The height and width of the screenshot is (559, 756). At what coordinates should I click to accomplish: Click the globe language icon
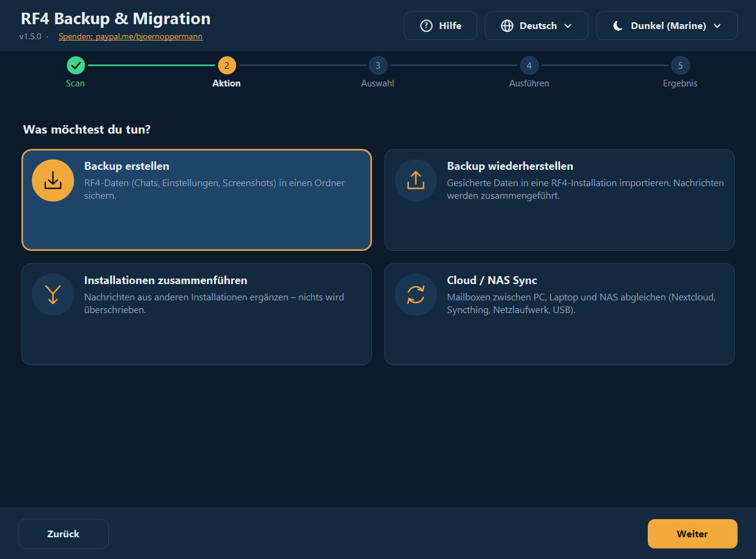coord(507,26)
